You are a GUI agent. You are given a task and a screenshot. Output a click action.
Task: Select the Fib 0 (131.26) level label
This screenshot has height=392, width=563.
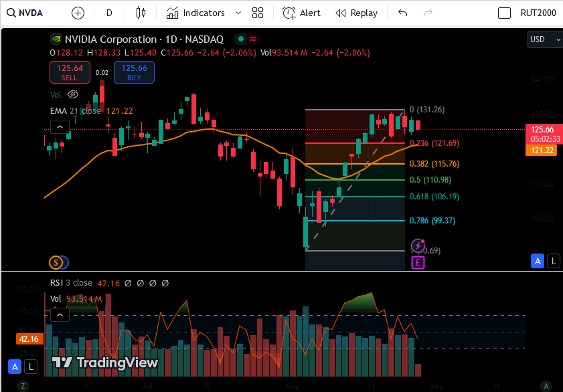tap(427, 110)
